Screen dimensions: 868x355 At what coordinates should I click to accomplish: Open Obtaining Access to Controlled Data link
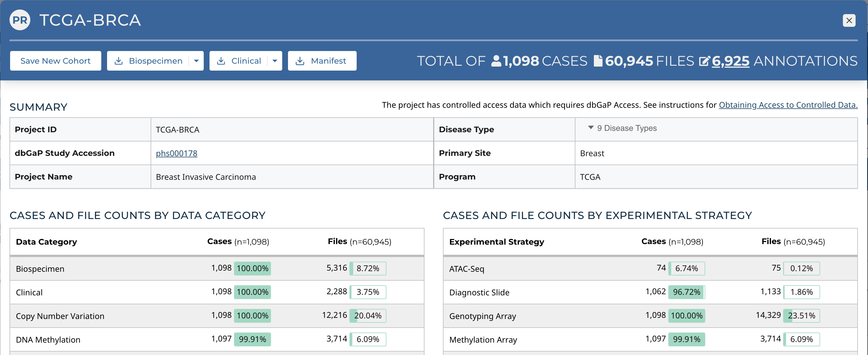788,105
